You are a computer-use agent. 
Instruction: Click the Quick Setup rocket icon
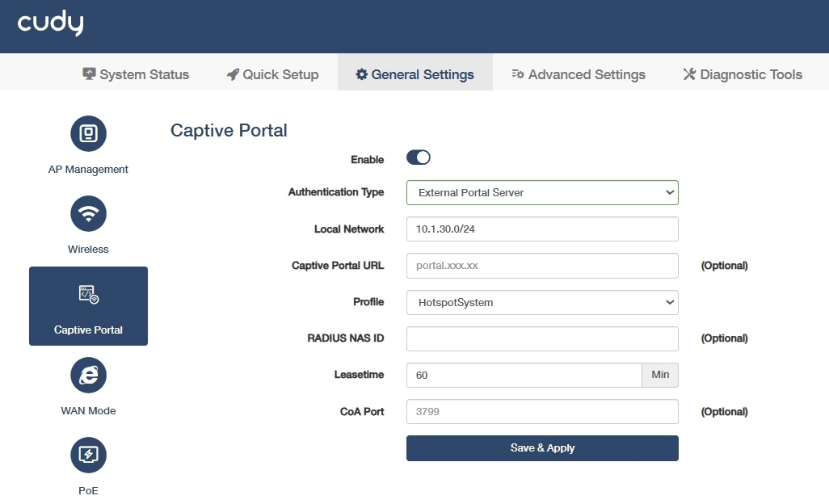233,74
